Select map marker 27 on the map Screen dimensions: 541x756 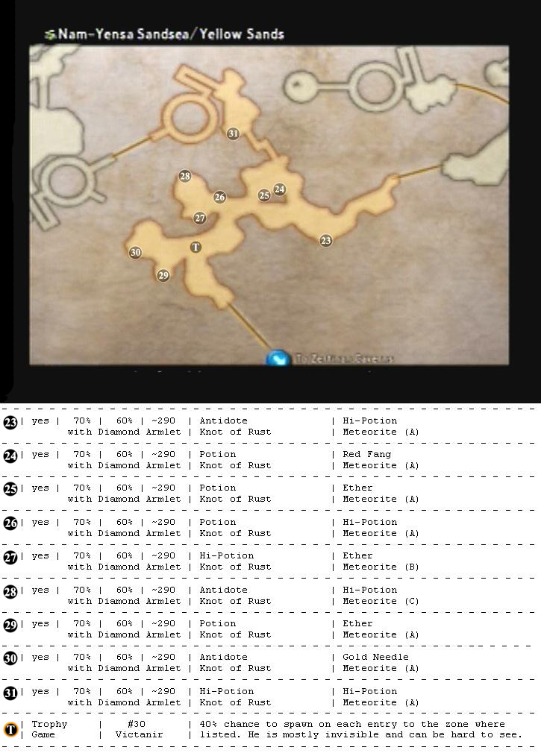point(200,218)
